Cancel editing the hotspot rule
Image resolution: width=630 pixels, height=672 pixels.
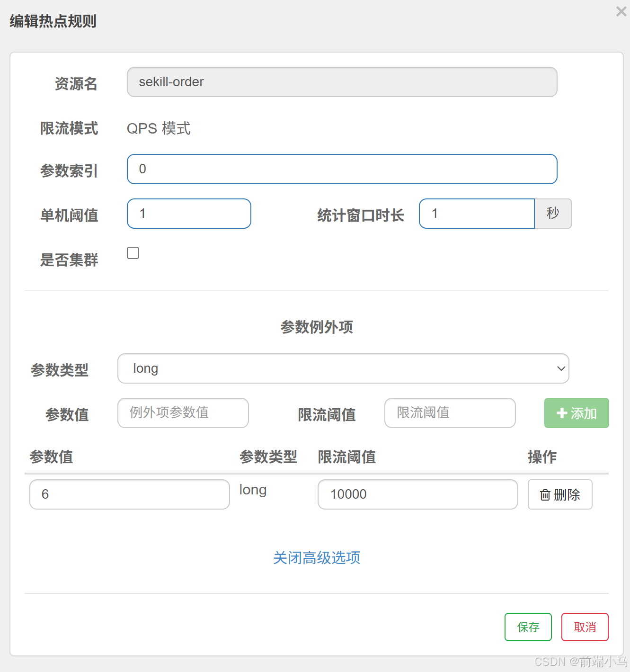coord(585,627)
